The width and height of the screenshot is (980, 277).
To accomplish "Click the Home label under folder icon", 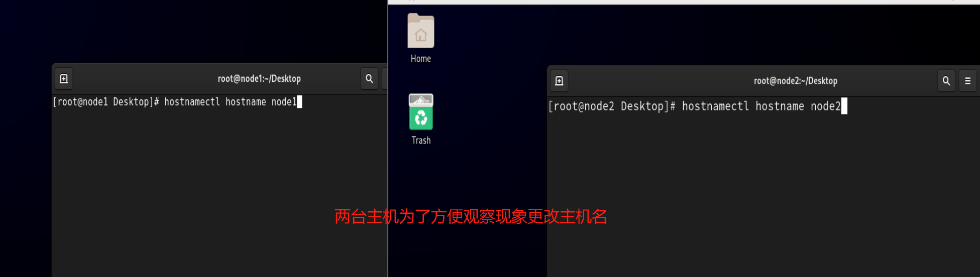I will pos(421,59).
